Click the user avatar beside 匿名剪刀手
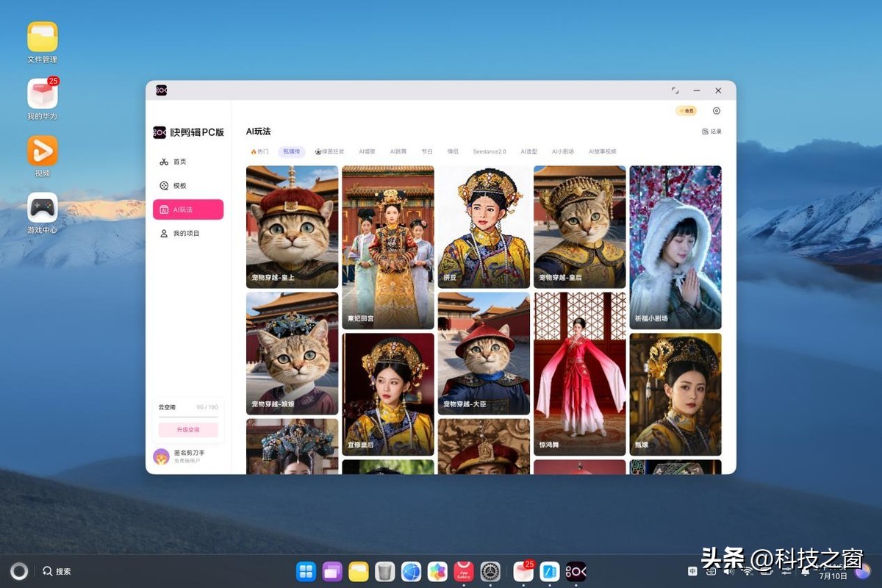The height and width of the screenshot is (588, 882). coord(161,456)
